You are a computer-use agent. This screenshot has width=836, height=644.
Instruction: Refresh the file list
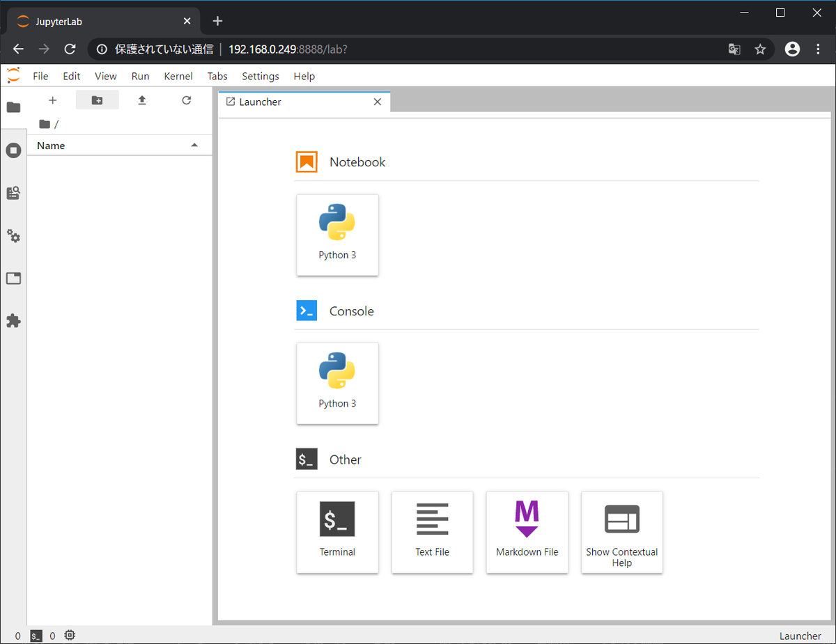pos(186,100)
